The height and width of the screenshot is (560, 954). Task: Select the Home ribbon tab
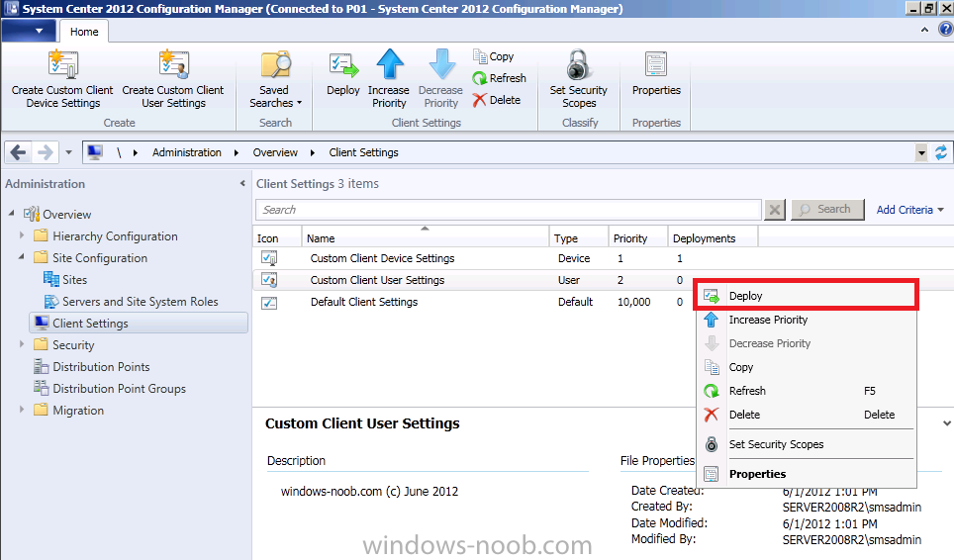tap(84, 32)
